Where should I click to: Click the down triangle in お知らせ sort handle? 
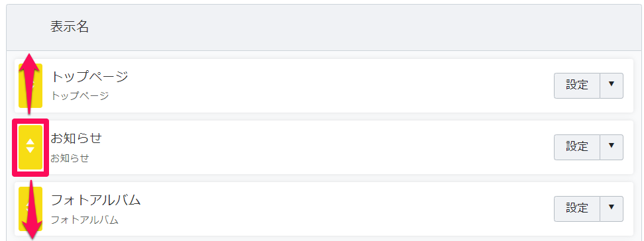pyautogui.click(x=30, y=150)
